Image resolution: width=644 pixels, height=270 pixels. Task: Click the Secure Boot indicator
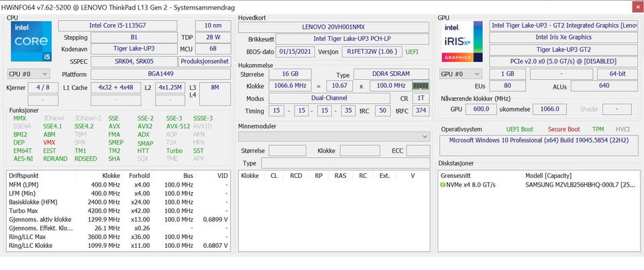(x=563, y=129)
